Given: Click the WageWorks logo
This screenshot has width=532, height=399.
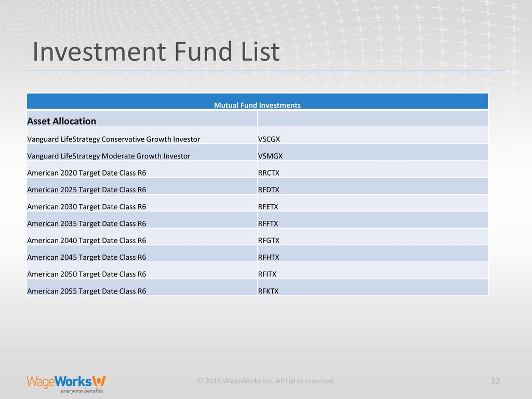Looking at the screenshot, I should click(x=66, y=384).
